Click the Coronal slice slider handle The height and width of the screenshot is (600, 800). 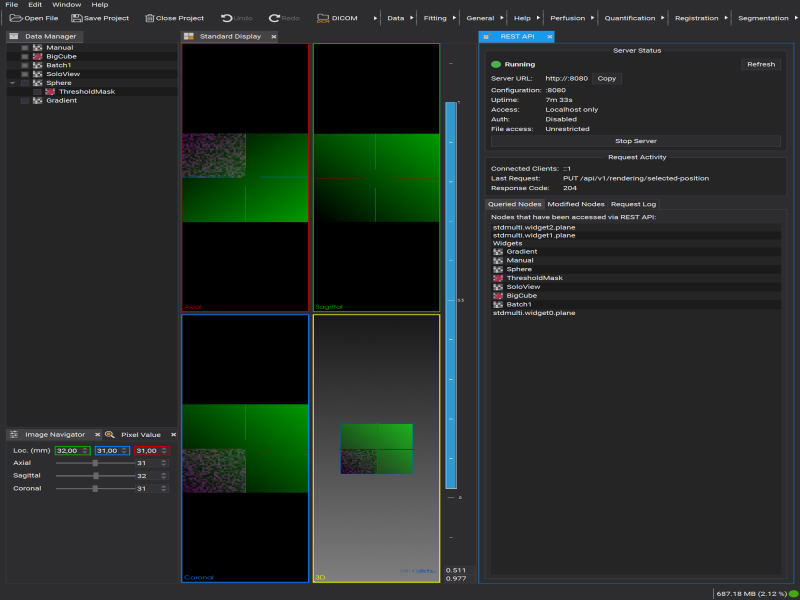pyautogui.click(x=95, y=488)
